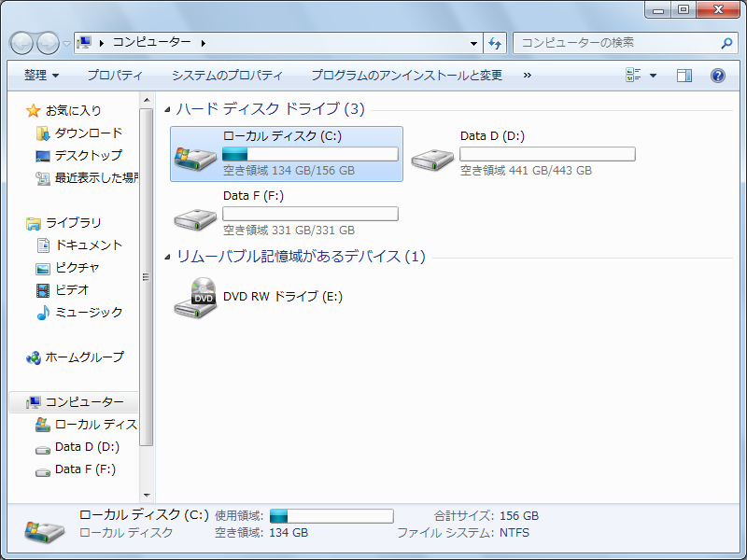Click the monitor icon beside デスクトップ
747x560 pixels.
pos(43,156)
